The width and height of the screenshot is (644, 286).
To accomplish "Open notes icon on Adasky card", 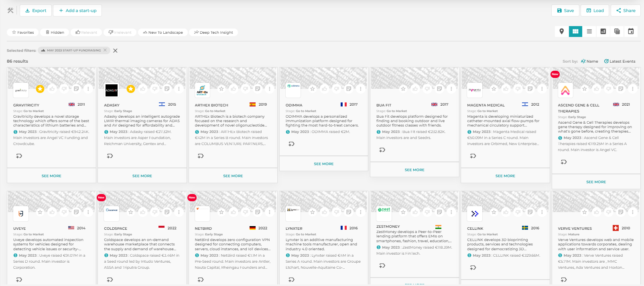I will click(167, 89).
